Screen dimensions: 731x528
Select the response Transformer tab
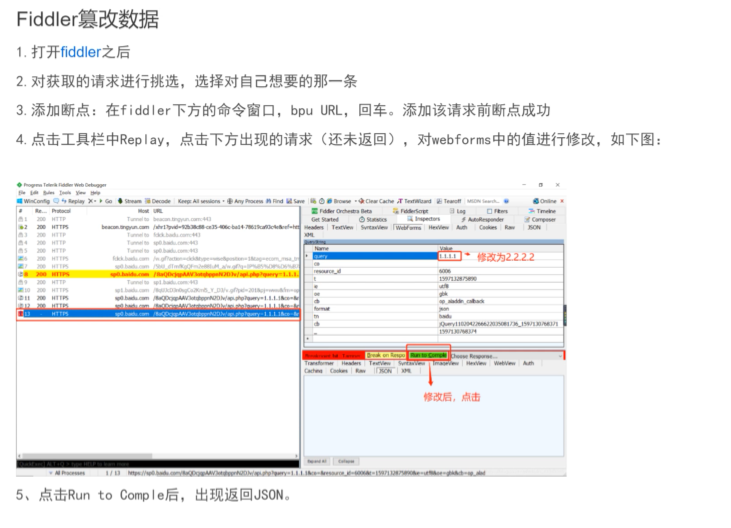[319, 363]
